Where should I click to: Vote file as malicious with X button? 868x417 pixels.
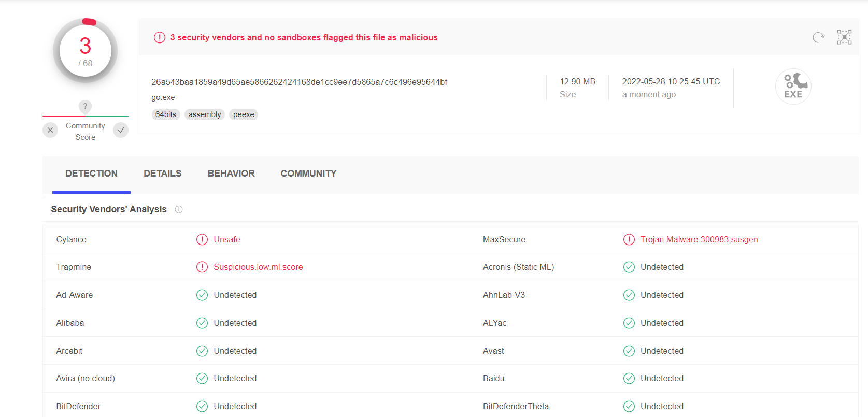tap(50, 130)
